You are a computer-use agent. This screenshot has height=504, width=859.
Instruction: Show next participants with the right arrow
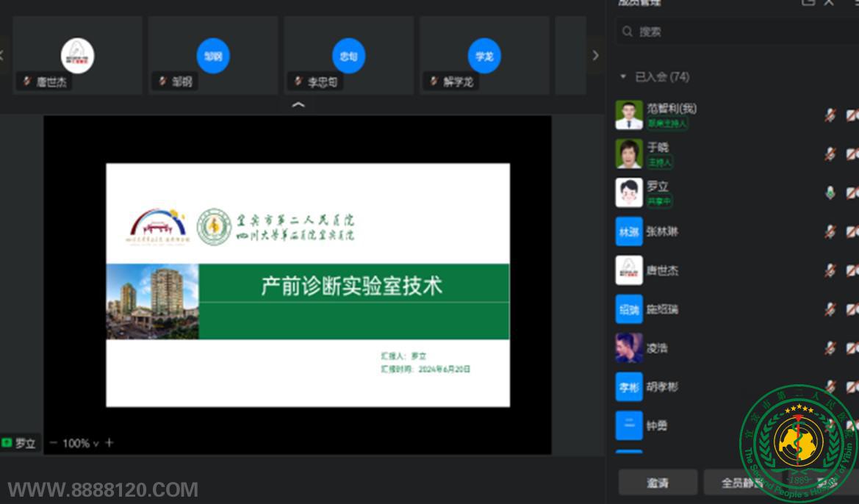pyautogui.click(x=595, y=55)
